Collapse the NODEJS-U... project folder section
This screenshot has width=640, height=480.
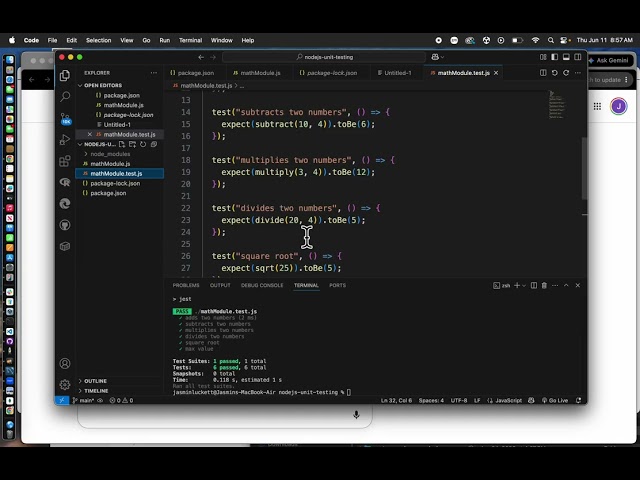100,144
